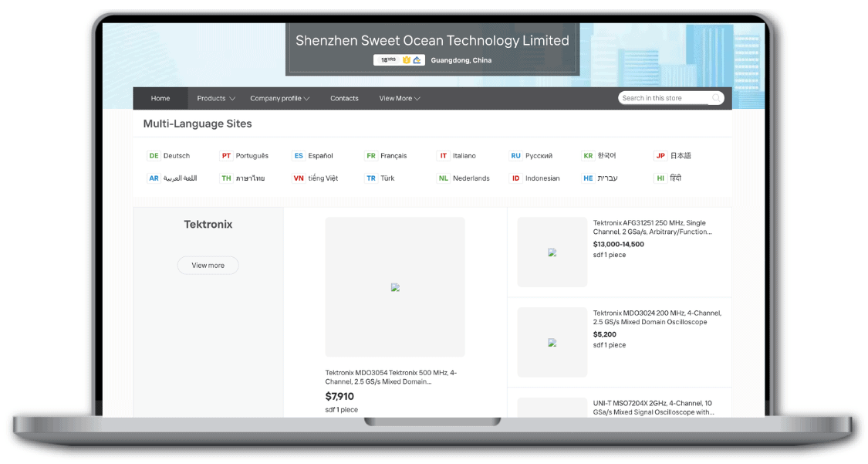Select the JP Japanese language badge
This screenshot has width=868, height=464.
[660, 156]
